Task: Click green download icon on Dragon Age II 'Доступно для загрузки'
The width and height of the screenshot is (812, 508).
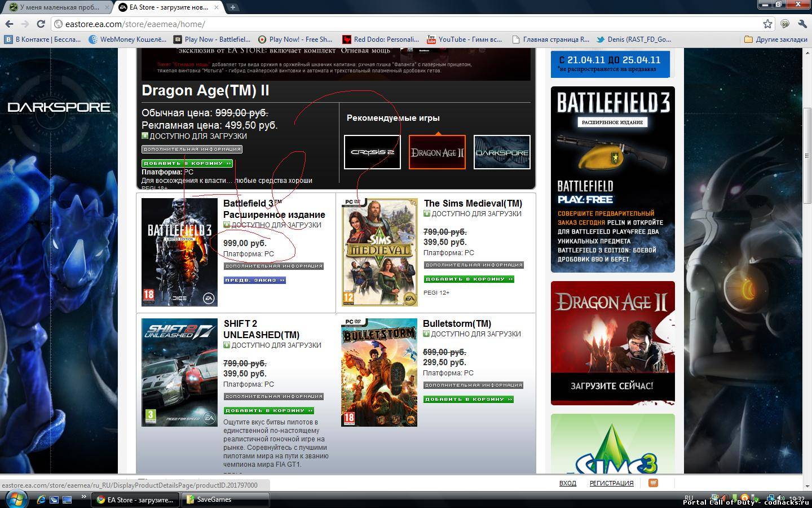Action: [145, 136]
